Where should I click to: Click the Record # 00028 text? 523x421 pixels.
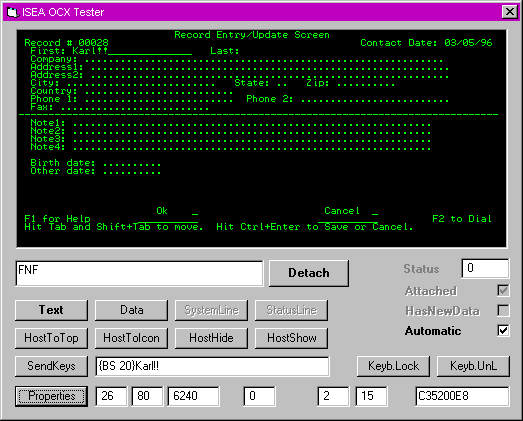point(66,43)
